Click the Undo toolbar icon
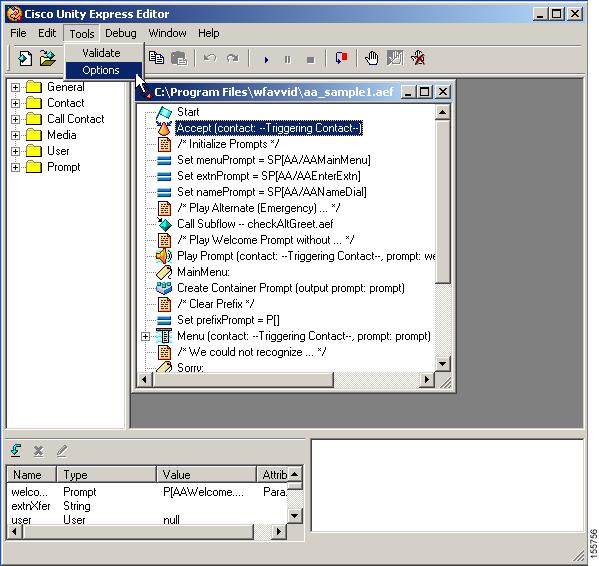 tap(210, 58)
